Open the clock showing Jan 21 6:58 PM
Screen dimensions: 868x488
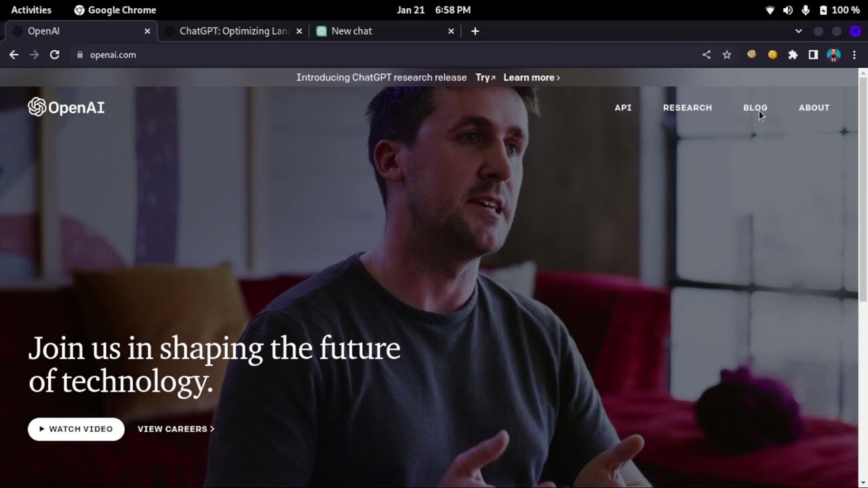434,10
